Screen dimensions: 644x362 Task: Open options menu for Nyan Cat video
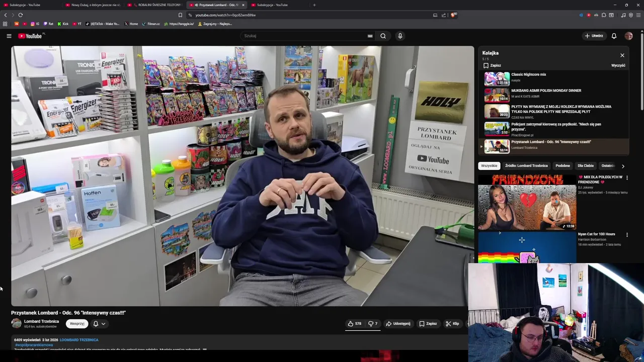627,235
